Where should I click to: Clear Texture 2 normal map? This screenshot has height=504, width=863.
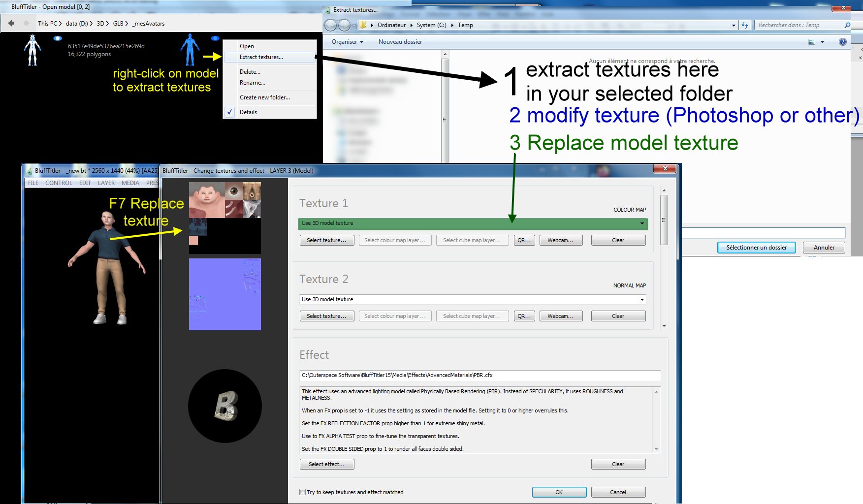pos(618,316)
